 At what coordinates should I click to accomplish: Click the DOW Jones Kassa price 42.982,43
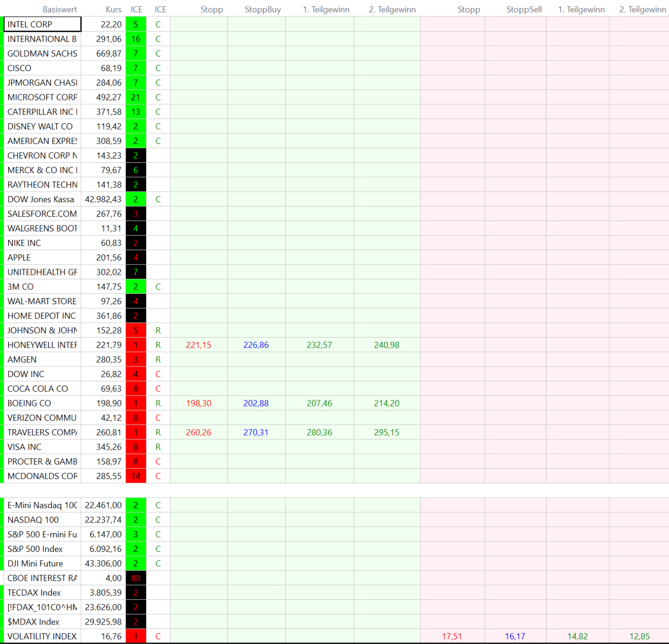point(103,199)
